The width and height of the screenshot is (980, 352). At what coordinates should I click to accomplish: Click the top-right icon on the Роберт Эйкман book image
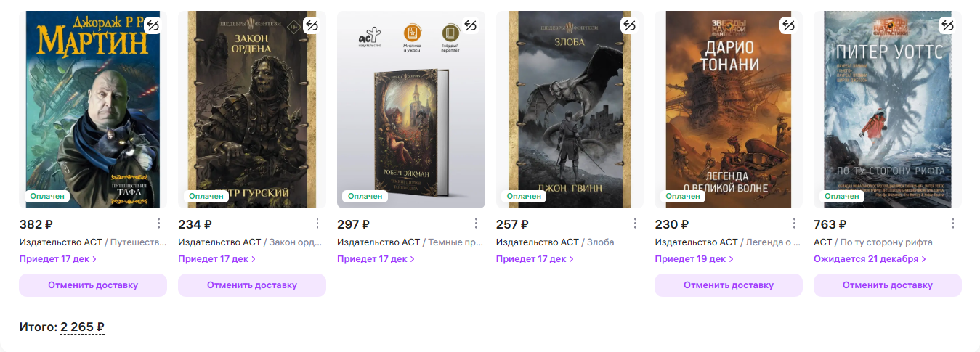pyautogui.click(x=471, y=25)
